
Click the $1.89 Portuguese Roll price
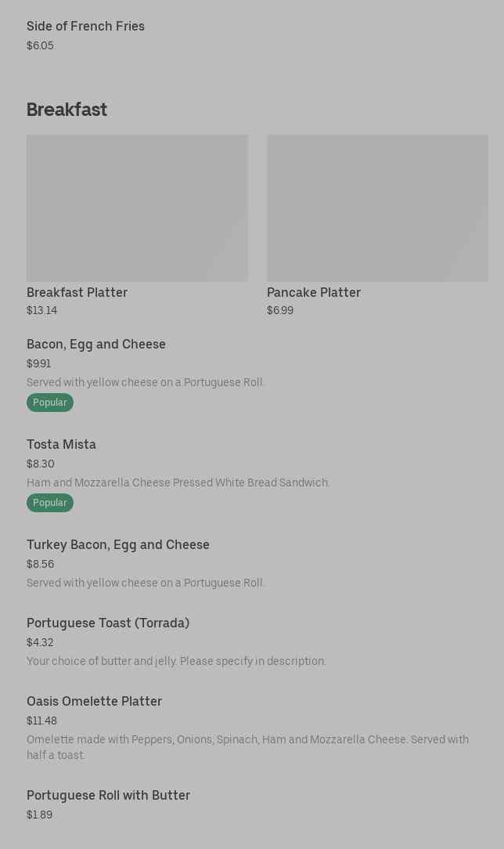click(39, 815)
